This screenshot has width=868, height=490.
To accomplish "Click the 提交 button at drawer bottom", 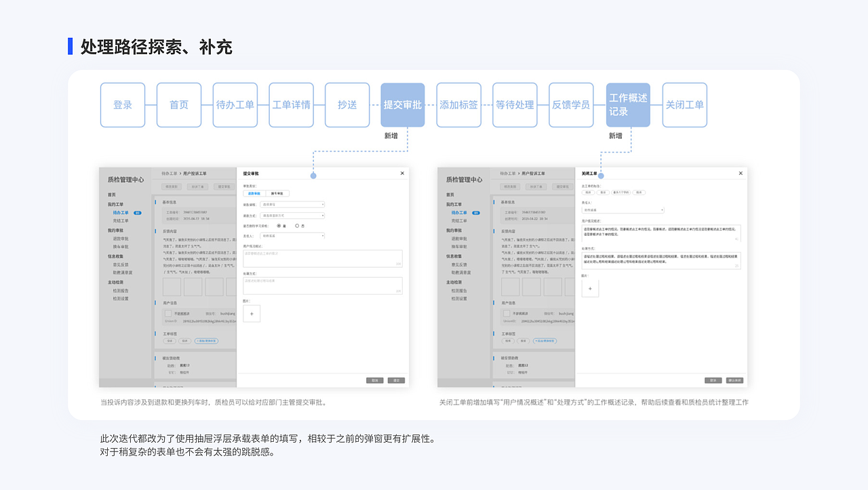I will click(395, 379).
